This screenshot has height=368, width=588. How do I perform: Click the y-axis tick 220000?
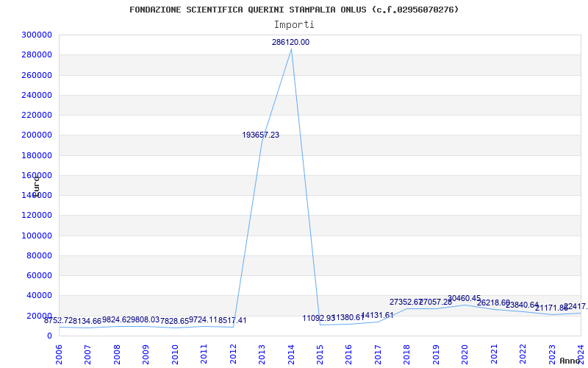37,116
